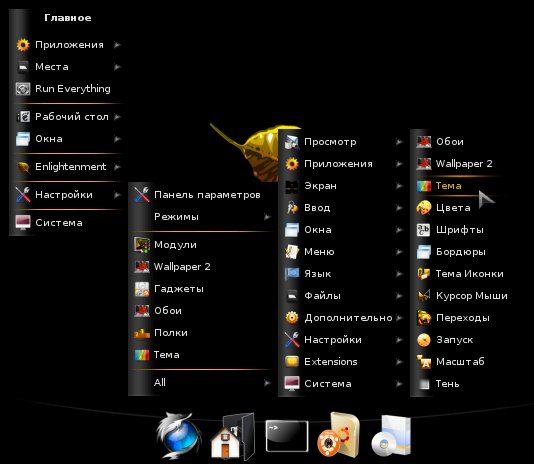This screenshot has width=534, height=464.
Task: Launch the terminal from the dock
Action: (x=287, y=436)
